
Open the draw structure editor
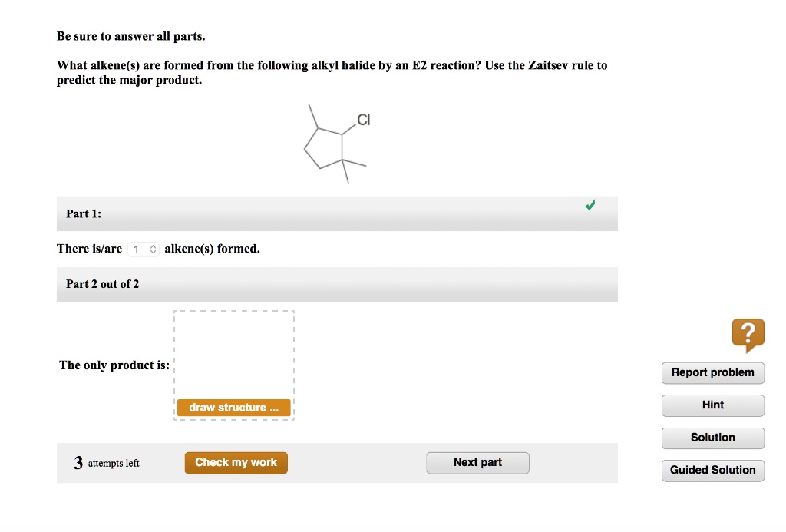[233, 407]
